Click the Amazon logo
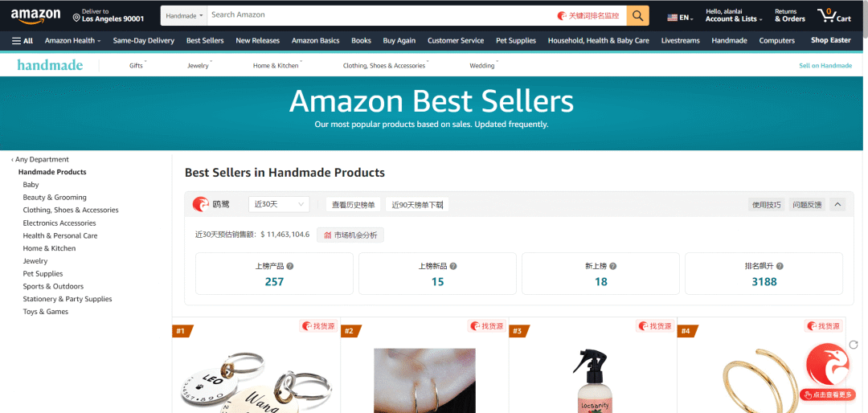 pyautogui.click(x=35, y=16)
